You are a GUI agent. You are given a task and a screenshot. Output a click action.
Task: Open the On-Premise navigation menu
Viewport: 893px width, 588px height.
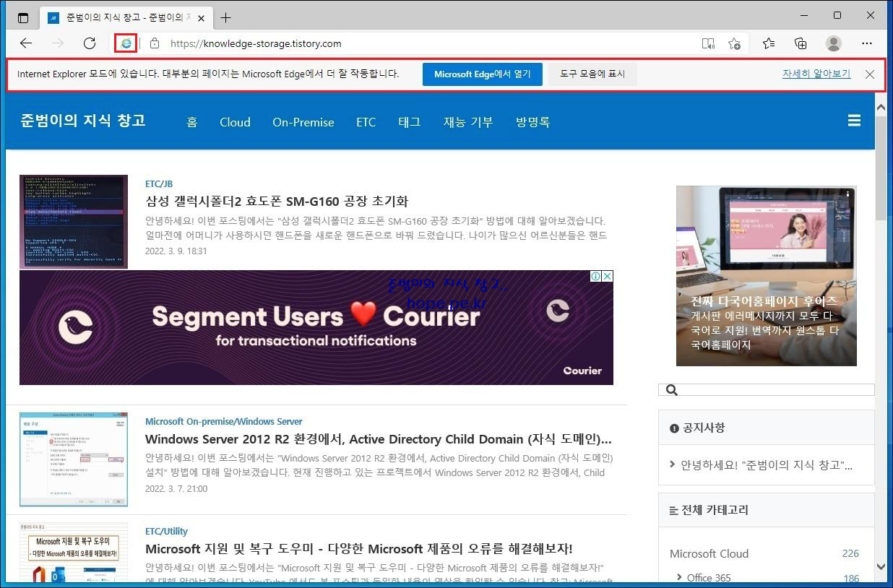coord(303,122)
